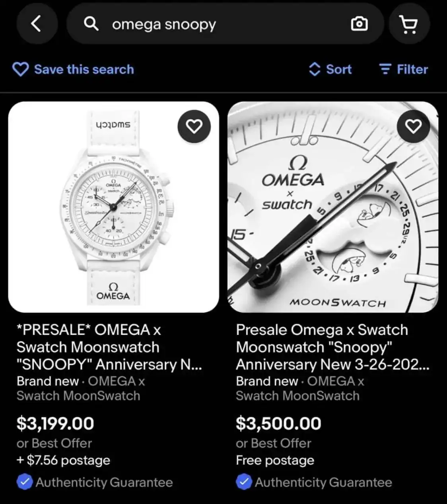This screenshot has width=447, height=504.
Task: Expand the Filter options
Action: pos(412,69)
